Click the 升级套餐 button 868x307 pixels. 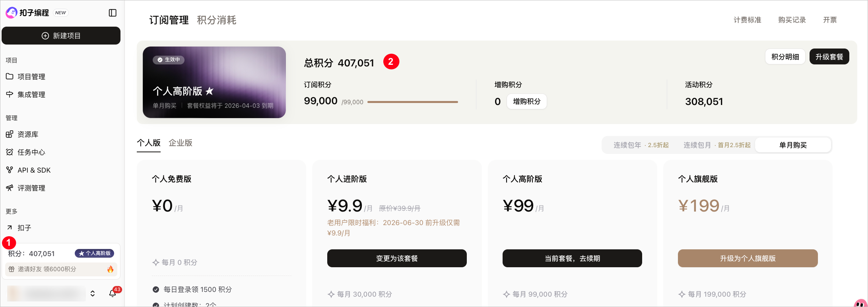pyautogui.click(x=829, y=57)
